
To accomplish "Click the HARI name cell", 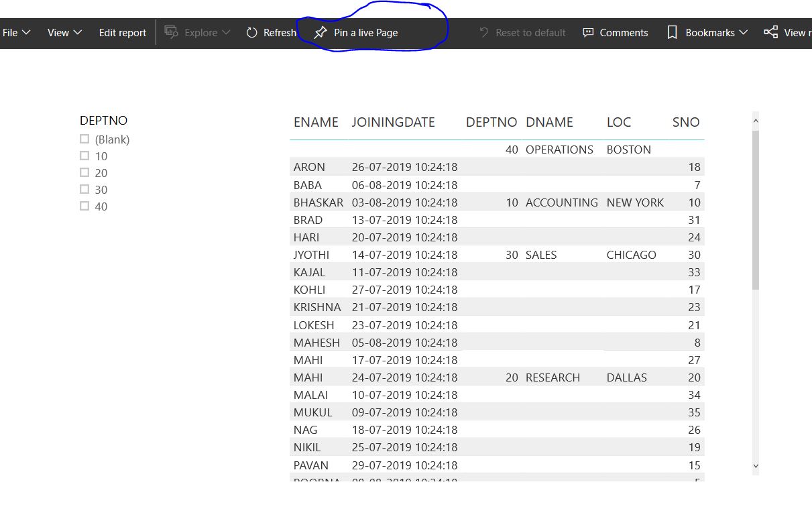I will coord(307,237).
